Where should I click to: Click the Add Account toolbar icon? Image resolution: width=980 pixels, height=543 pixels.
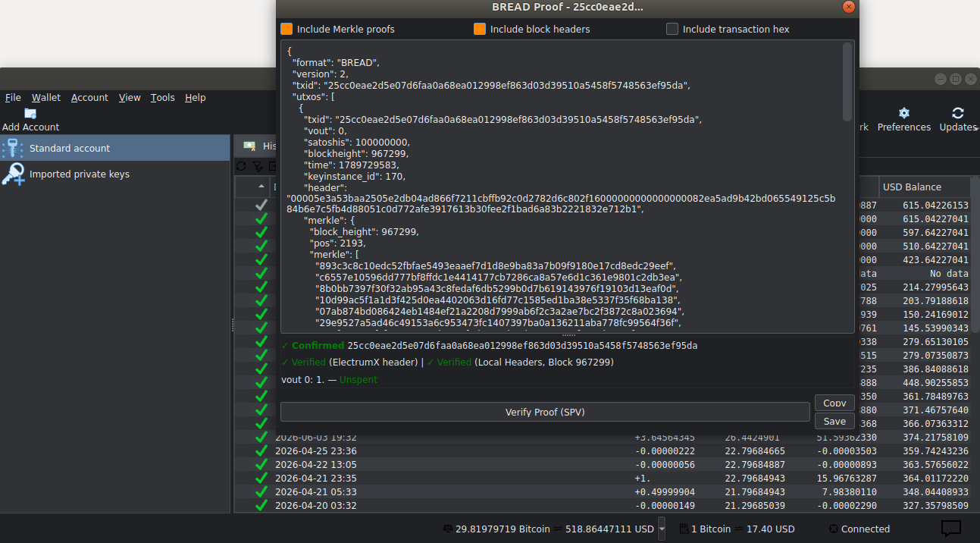[x=30, y=113]
